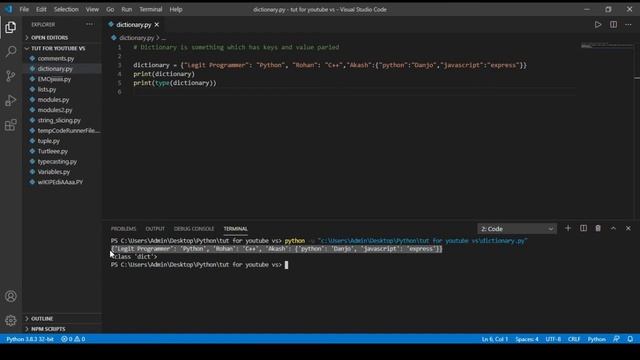Expand the NPM Scripts section
The width and height of the screenshot is (640, 360).
[x=48, y=329]
